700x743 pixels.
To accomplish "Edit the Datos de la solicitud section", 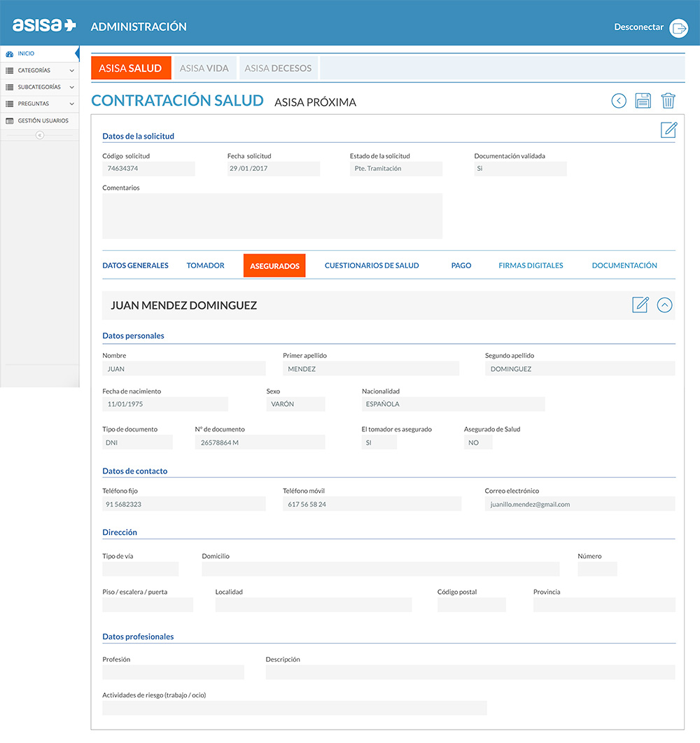I will click(x=668, y=130).
